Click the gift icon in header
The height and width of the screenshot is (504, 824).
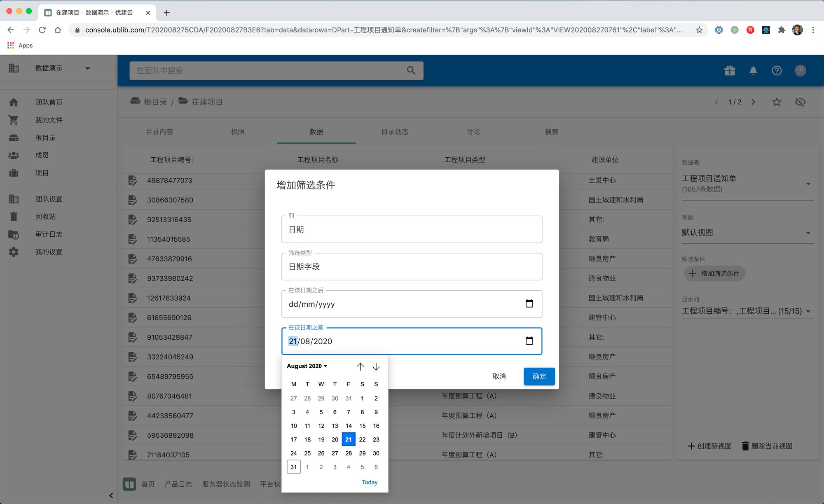(x=730, y=70)
